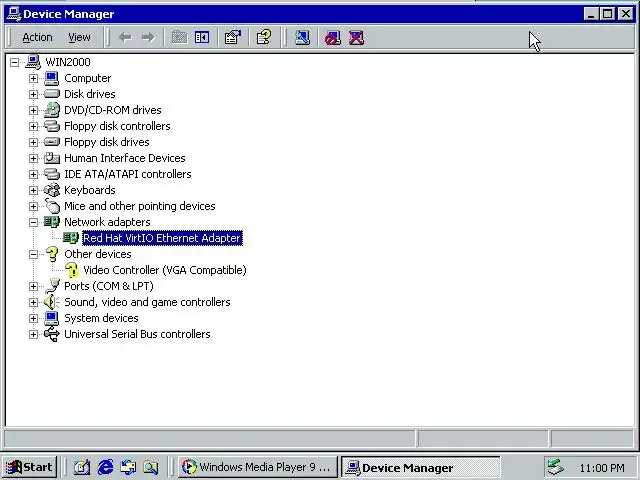Click the Human Interface Devices icon
The image size is (640, 480).
52,158
